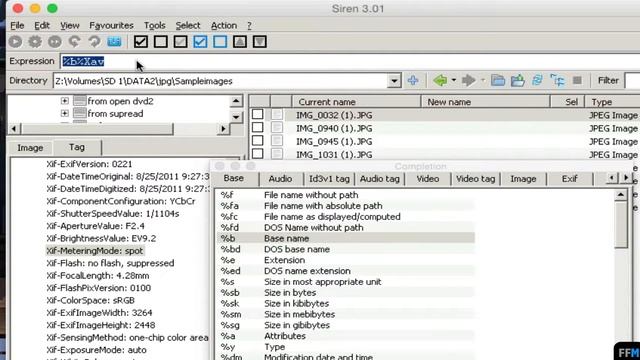
Task: Open the ? help menu
Action: pos(249,25)
